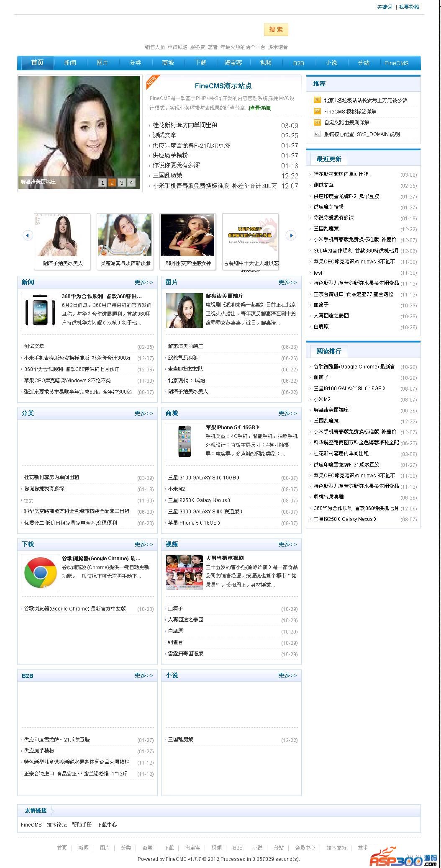
Task: Click the 解惠清美丽端庄 photo in 图片 section
Action: (185, 310)
